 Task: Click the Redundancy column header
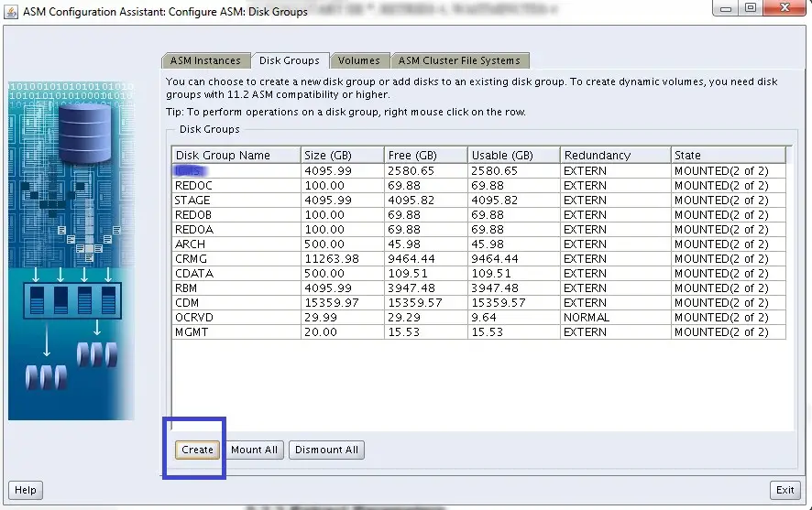[x=615, y=155]
